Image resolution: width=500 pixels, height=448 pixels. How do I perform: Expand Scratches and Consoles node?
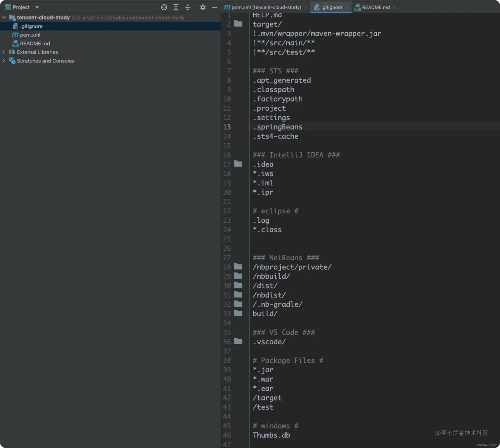4,60
